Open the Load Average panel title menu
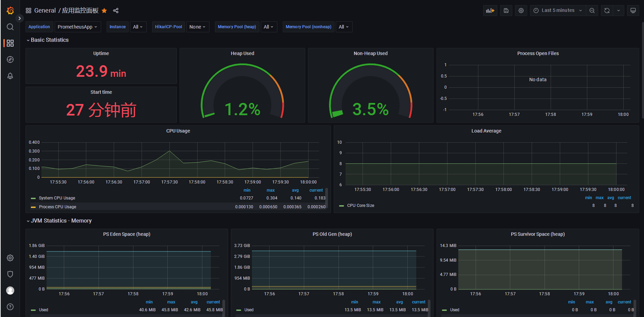Screen dimensions: 644x317 click(486, 131)
